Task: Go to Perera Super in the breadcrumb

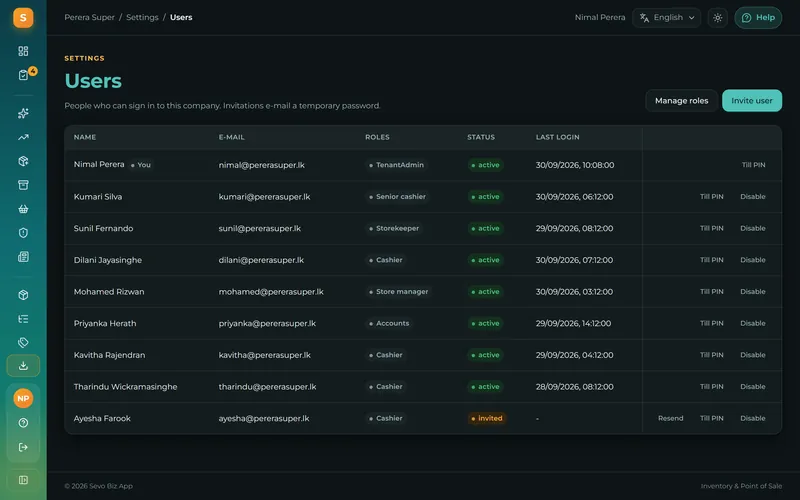Action: point(89,17)
